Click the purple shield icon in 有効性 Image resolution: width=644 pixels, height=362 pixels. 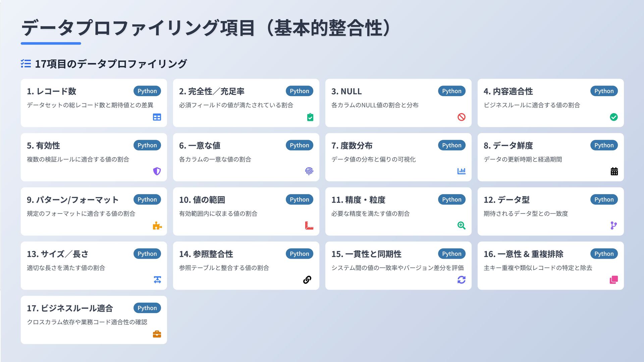[157, 171]
